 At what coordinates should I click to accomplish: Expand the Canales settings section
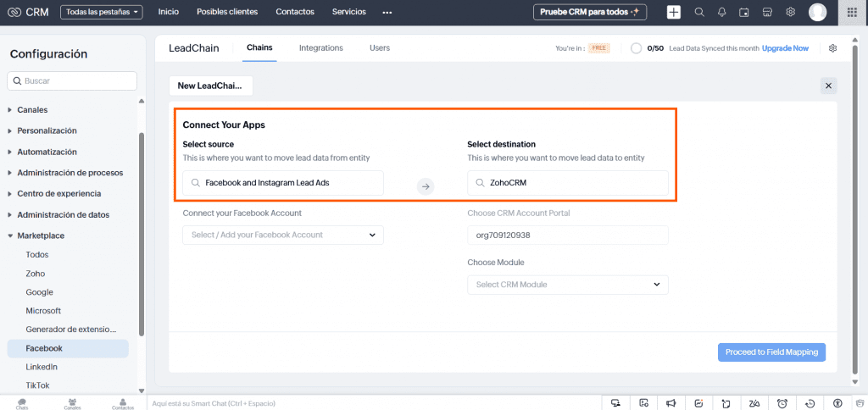[32, 109]
